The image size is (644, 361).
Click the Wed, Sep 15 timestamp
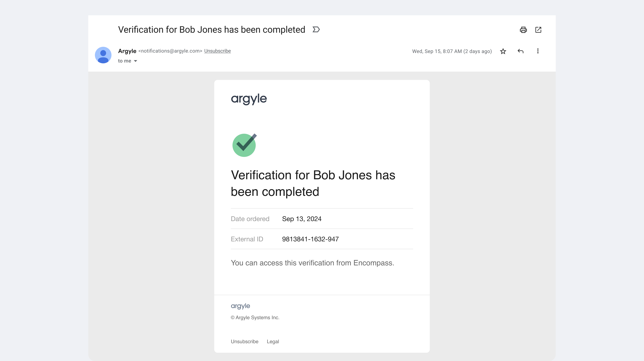click(452, 51)
